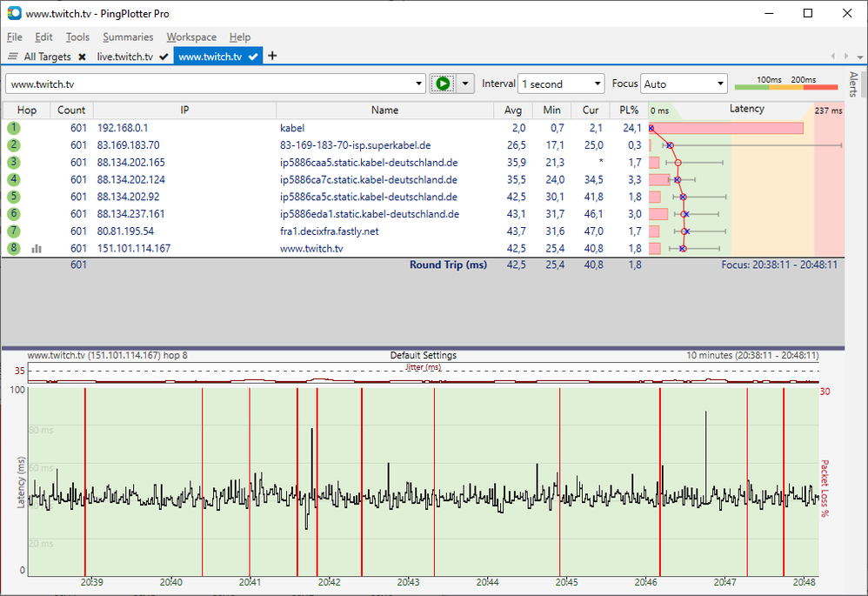Close the All Targets tab with the X
Image resolution: width=868 pixels, height=596 pixels.
(82, 57)
